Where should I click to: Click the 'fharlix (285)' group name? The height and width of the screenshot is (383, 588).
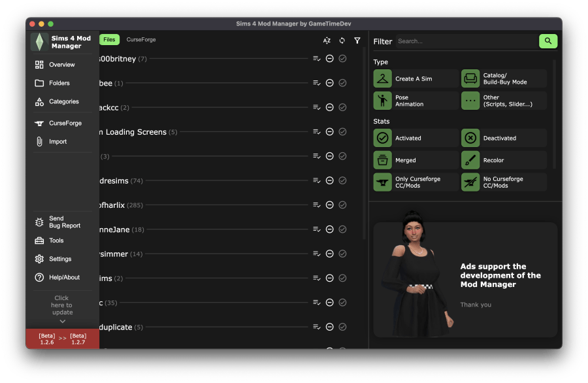pyautogui.click(x=121, y=205)
